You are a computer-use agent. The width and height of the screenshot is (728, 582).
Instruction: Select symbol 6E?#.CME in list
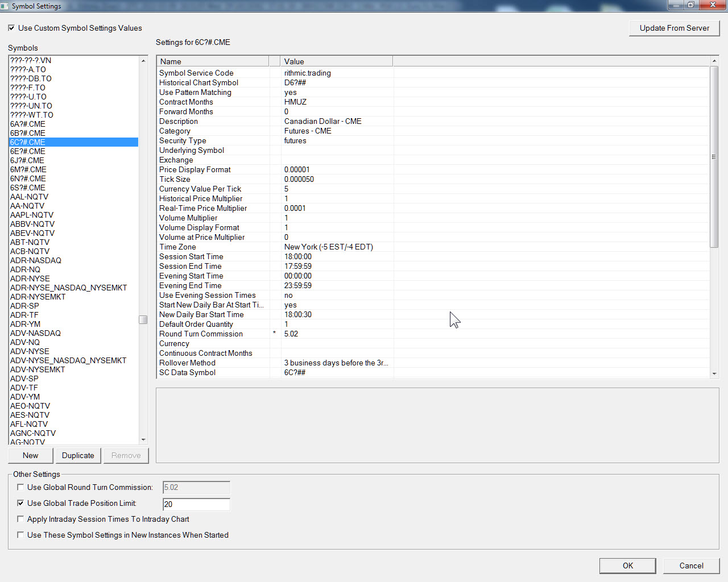(73, 151)
